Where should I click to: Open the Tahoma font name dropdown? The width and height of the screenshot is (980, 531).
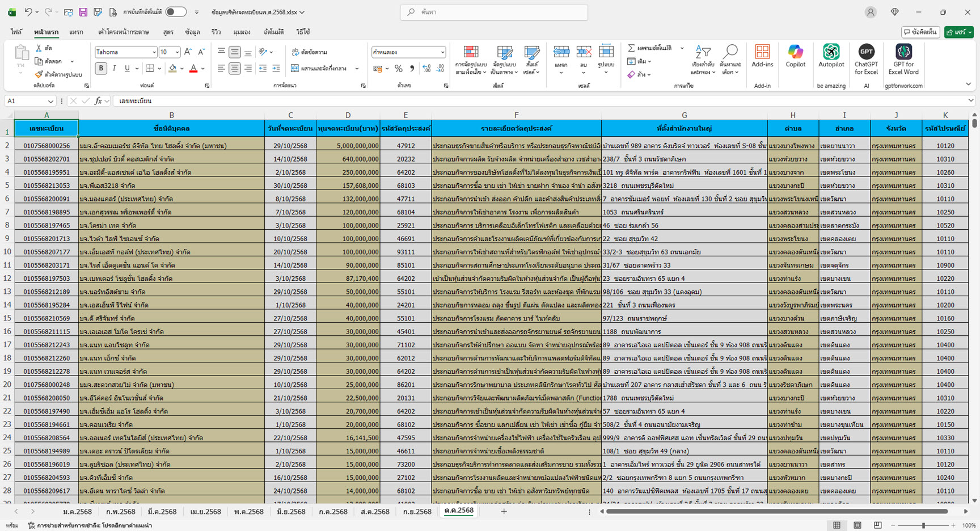pyautogui.click(x=154, y=52)
